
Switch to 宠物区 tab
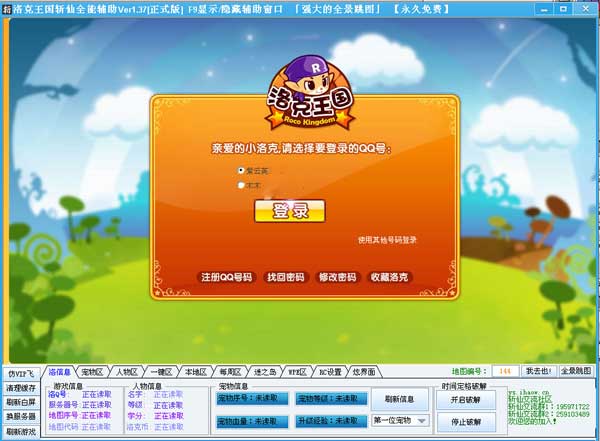pyautogui.click(x=92, y=372)
